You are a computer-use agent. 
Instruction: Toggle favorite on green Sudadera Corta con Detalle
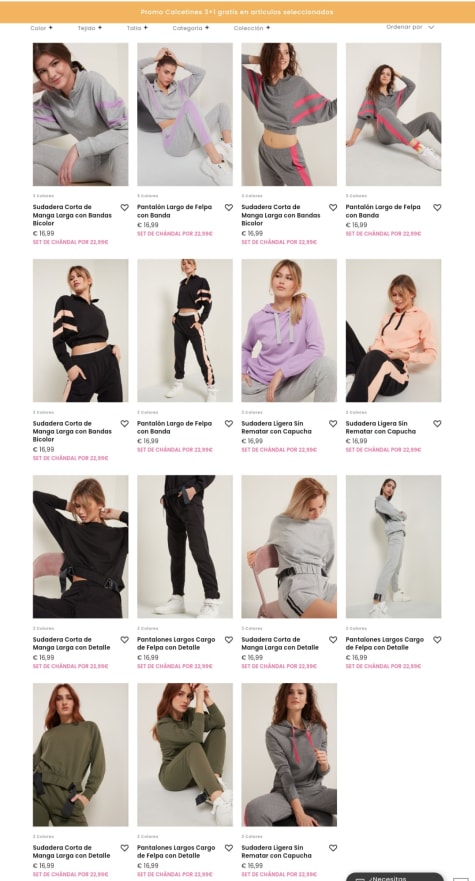(124, 848)
